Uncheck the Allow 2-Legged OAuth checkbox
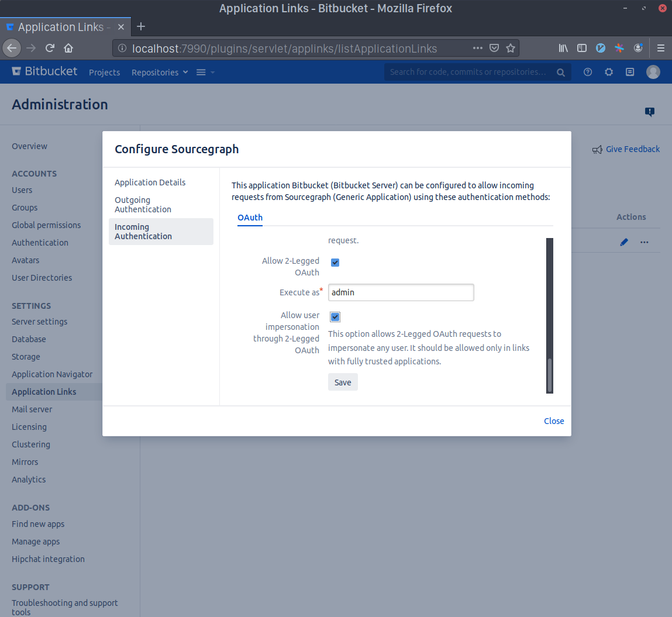The width and height of the screenshot is (672, 617). pos(335,262)
